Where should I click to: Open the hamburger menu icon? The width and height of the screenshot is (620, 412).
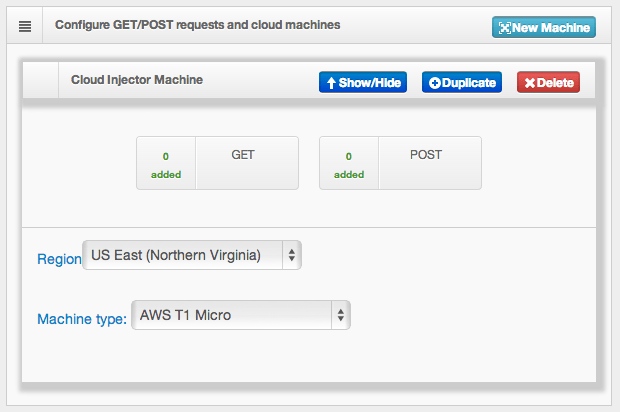pos(25,26)
